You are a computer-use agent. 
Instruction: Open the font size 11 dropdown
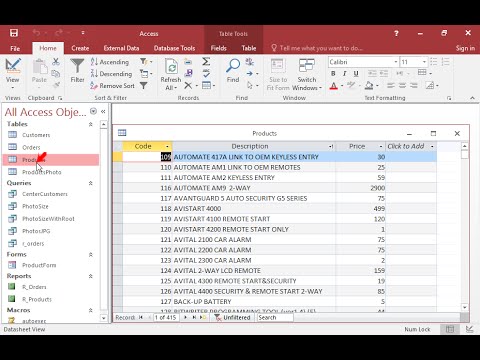click(424, 62)
